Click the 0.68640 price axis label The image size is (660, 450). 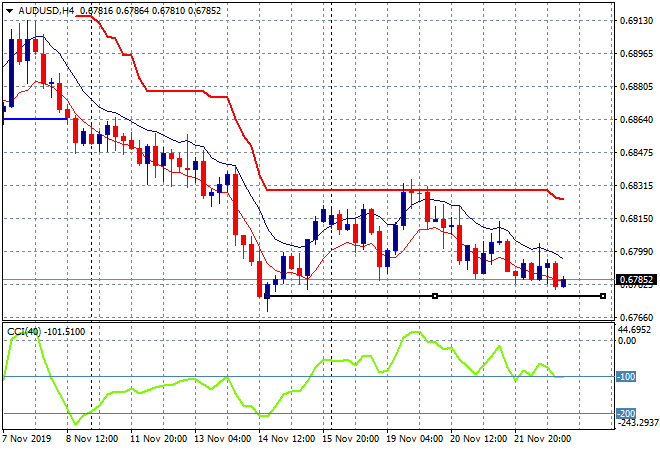[636, 120]
